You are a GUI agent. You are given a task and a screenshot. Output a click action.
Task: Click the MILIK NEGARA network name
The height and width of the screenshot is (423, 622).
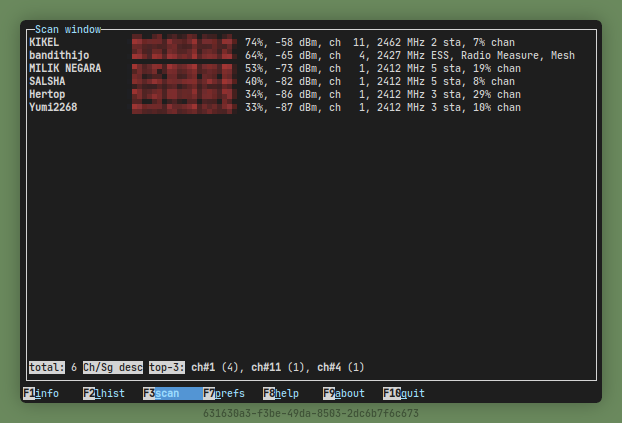point(65,69)
